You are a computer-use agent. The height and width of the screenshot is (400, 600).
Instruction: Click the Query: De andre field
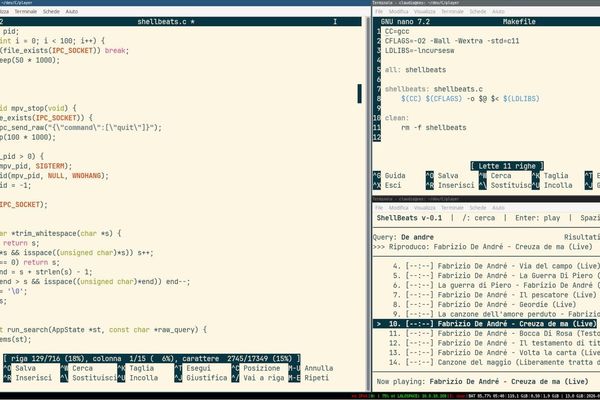tap(403, 237)
